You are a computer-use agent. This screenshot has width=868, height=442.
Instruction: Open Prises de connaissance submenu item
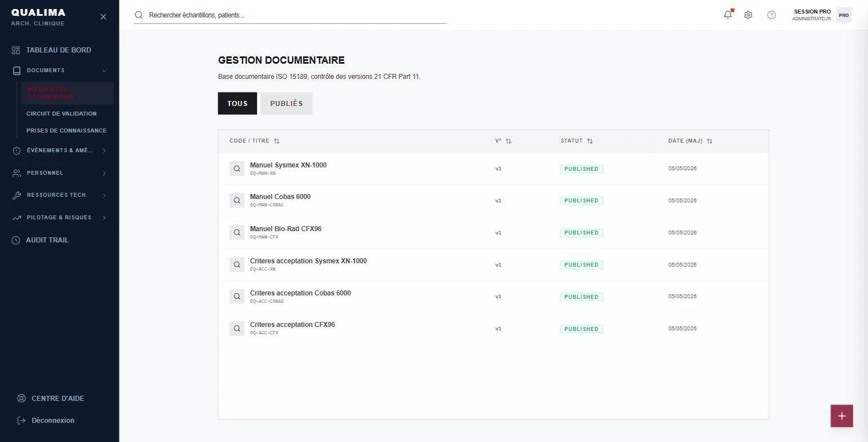point(67,131)
